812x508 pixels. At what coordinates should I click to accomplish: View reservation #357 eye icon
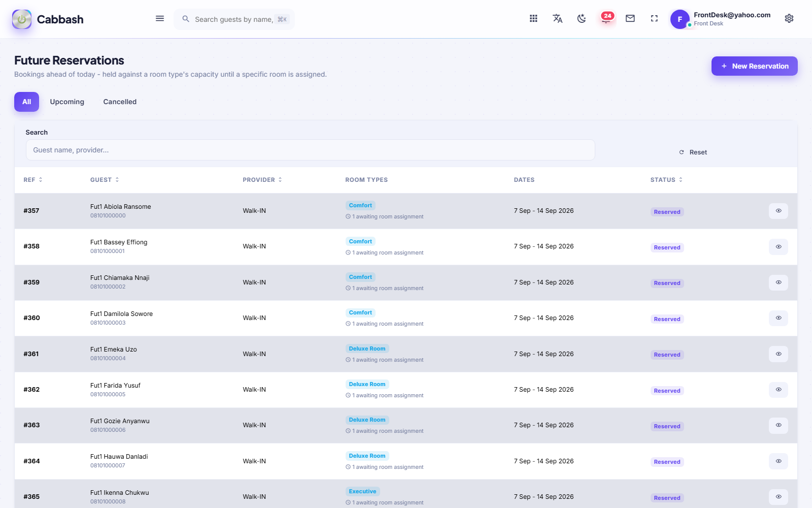pos(779,211)
